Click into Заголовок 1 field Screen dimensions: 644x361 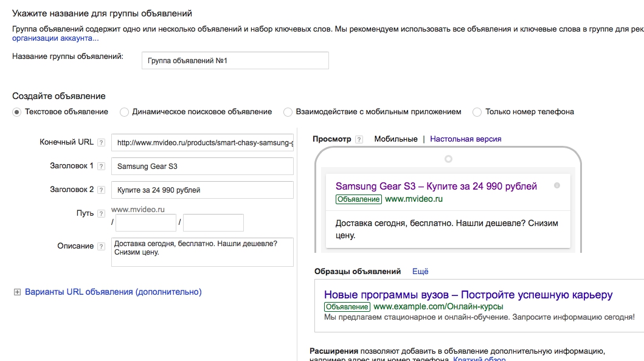click(x=203, y=166)
